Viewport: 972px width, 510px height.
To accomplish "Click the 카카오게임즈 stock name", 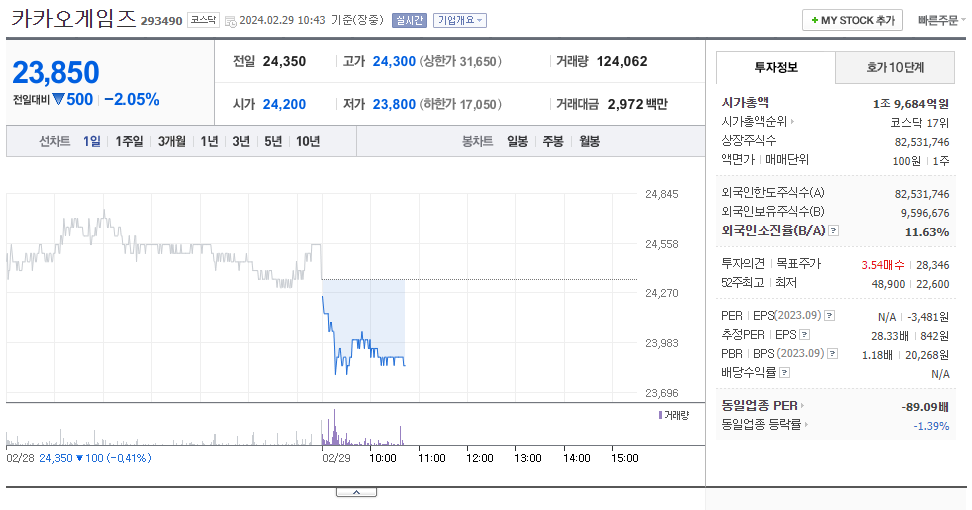I will click(74, 19).
